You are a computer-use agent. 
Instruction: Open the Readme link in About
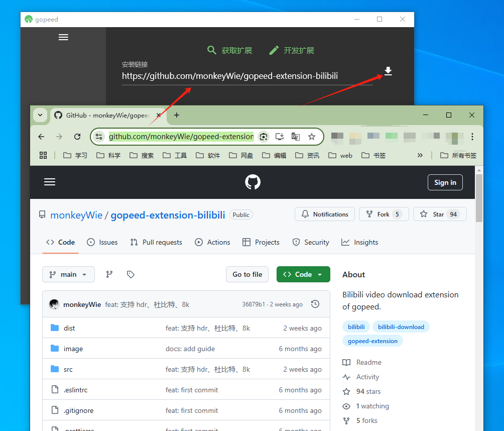(362, 362)
